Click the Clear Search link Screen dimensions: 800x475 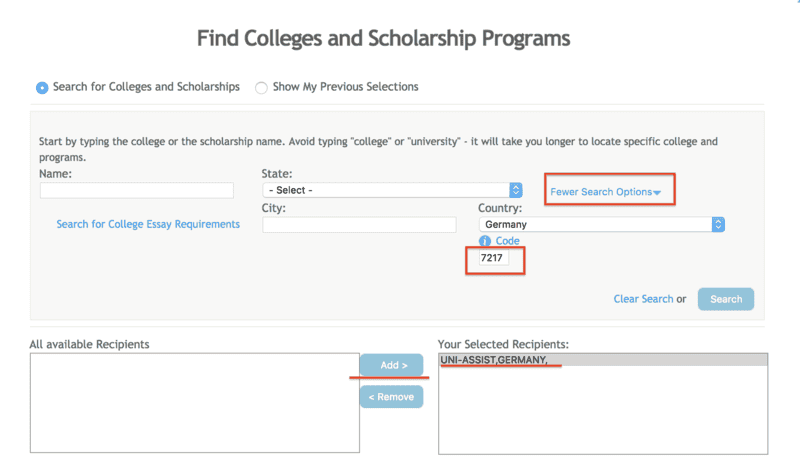coord(643,299)
